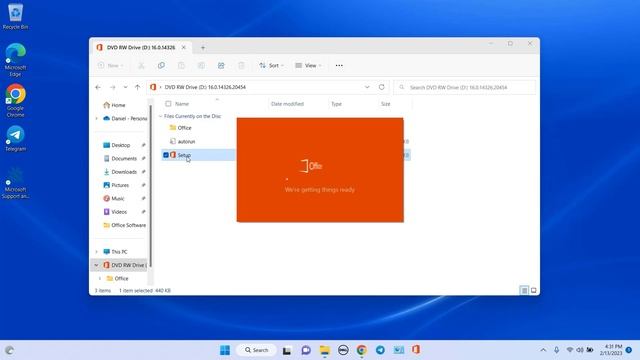The width and height of the screenshot is (640, 360).
Task: Open the View dropdown
Action: pos(309,65)
